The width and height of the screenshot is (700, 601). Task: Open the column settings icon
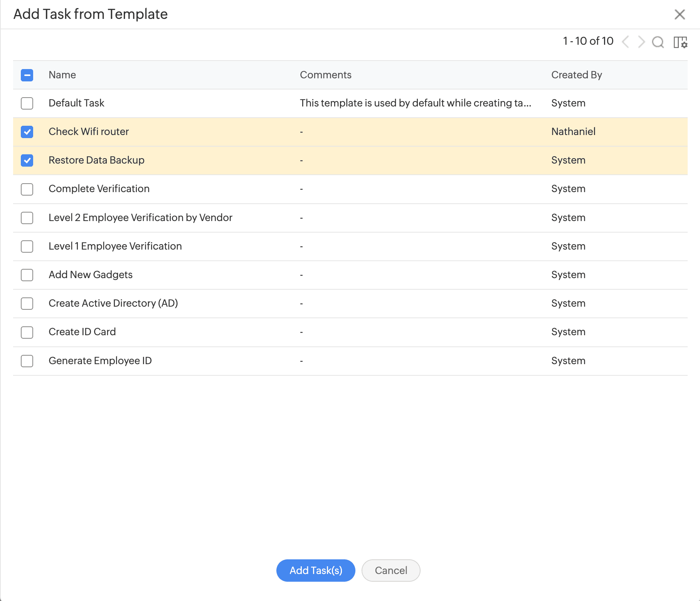click(x=680, y=42)
